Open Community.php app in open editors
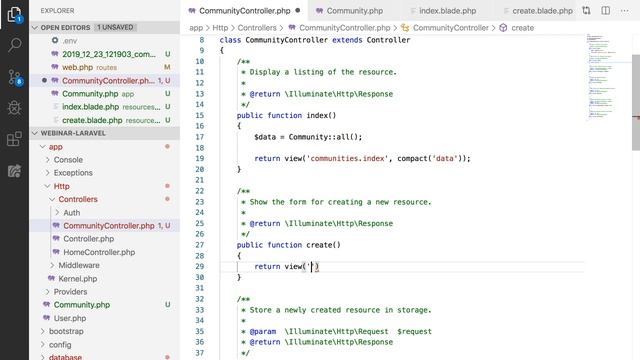 104,94
